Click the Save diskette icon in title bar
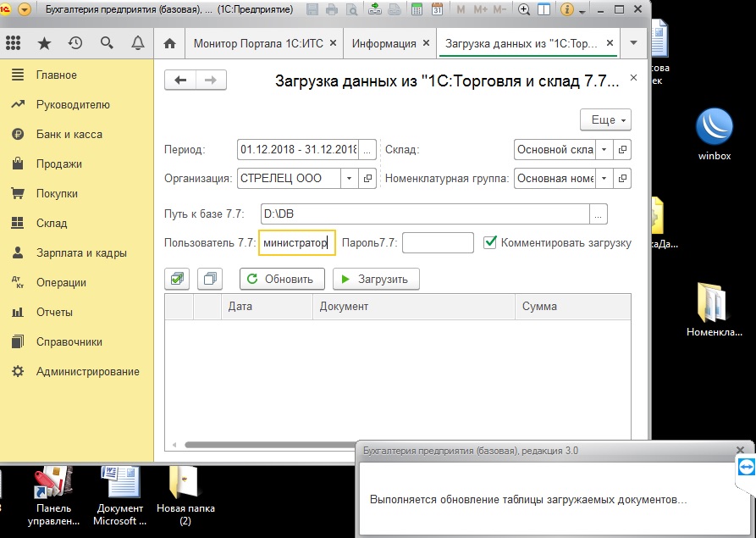 (x=312, y=9)
